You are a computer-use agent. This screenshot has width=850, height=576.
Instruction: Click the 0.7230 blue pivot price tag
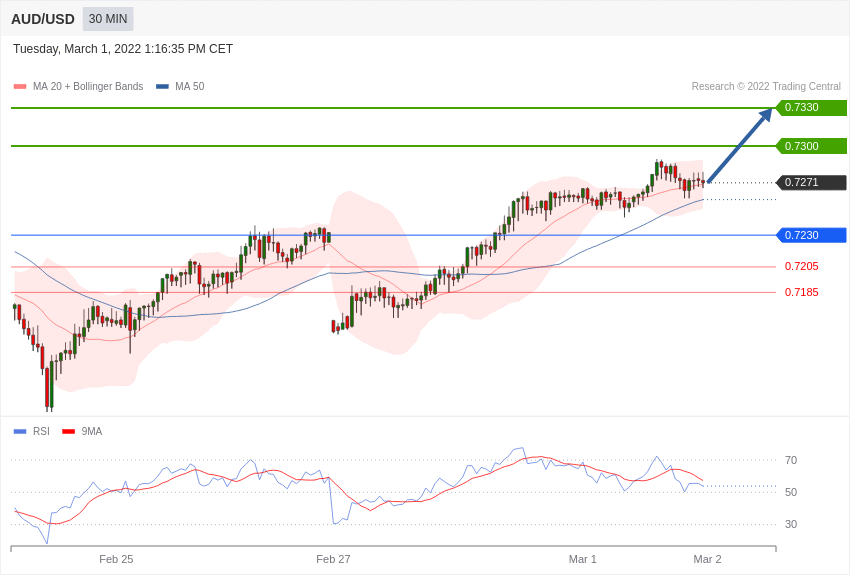click(x=811, y=235)
